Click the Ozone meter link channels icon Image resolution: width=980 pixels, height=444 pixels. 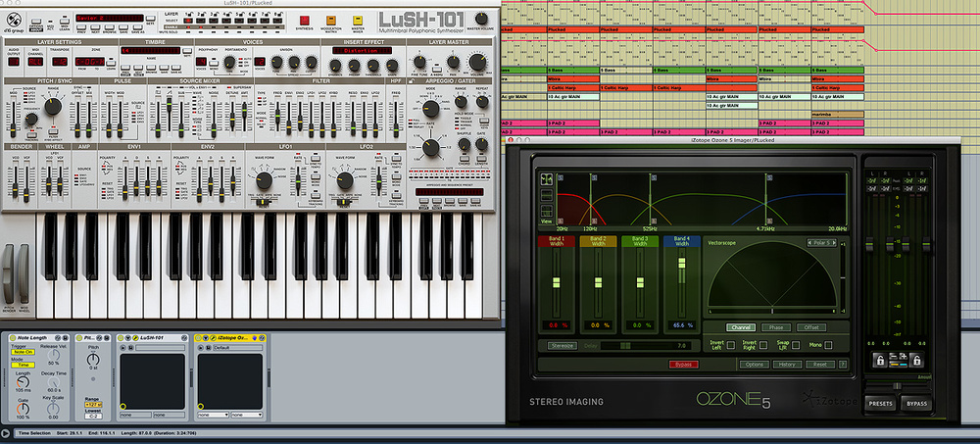[898, 365]
